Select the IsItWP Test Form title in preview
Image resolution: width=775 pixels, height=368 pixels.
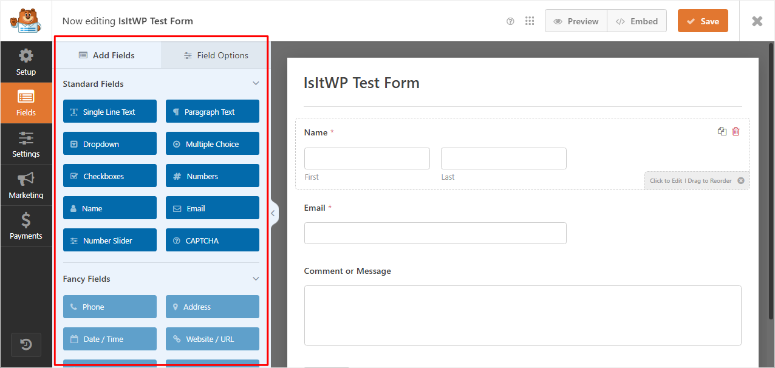(361, 82)
